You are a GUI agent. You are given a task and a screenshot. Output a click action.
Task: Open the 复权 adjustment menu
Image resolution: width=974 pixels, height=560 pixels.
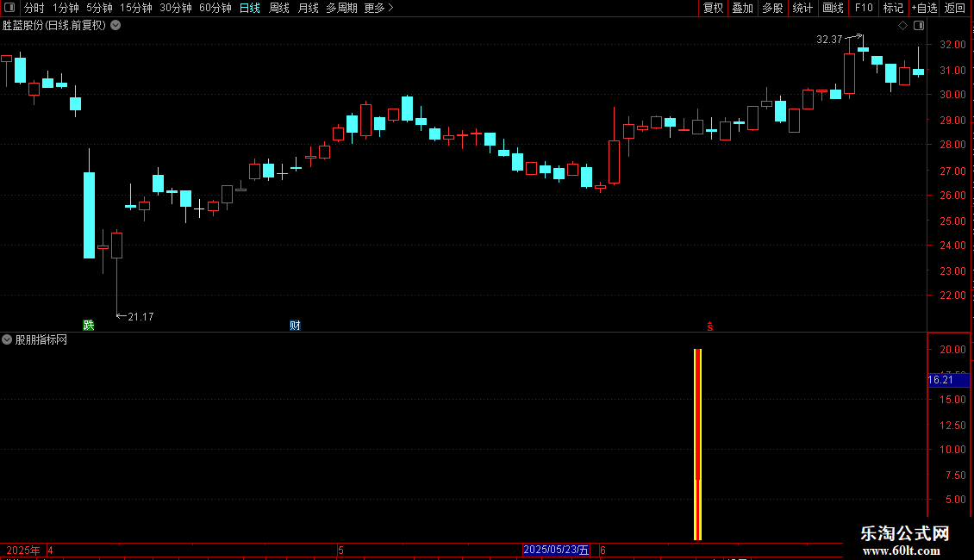tap(713, 8)
